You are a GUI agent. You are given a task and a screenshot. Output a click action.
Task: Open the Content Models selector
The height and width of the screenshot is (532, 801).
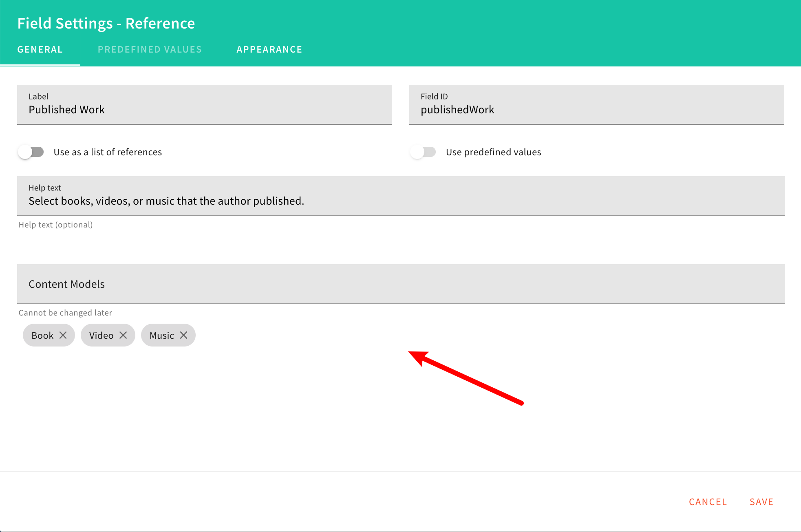pos(400,284)
